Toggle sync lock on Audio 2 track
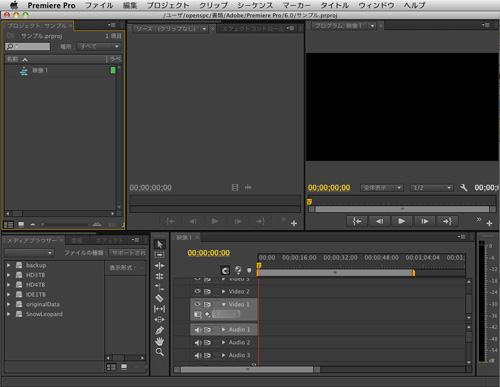This screenshot has width=500, height=387. (x=207, y=342)
